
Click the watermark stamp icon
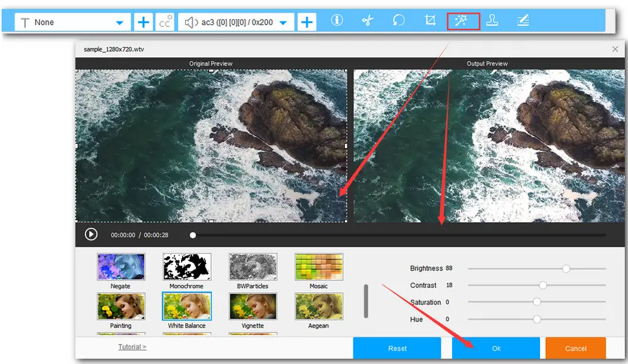pos(492,21)
